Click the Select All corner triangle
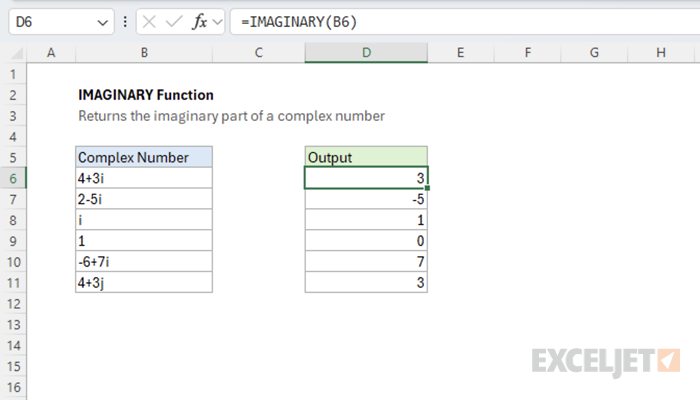 coord(17,54)
